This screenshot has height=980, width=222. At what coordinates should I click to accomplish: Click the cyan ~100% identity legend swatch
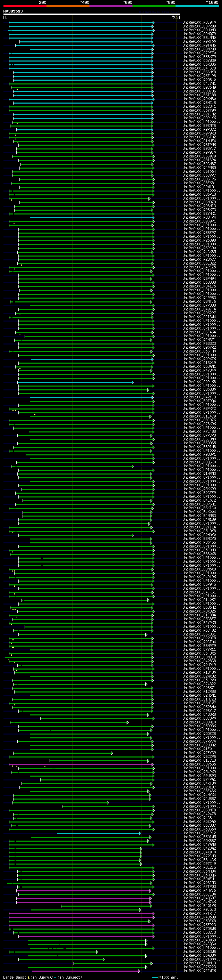(x=197, y=6)
